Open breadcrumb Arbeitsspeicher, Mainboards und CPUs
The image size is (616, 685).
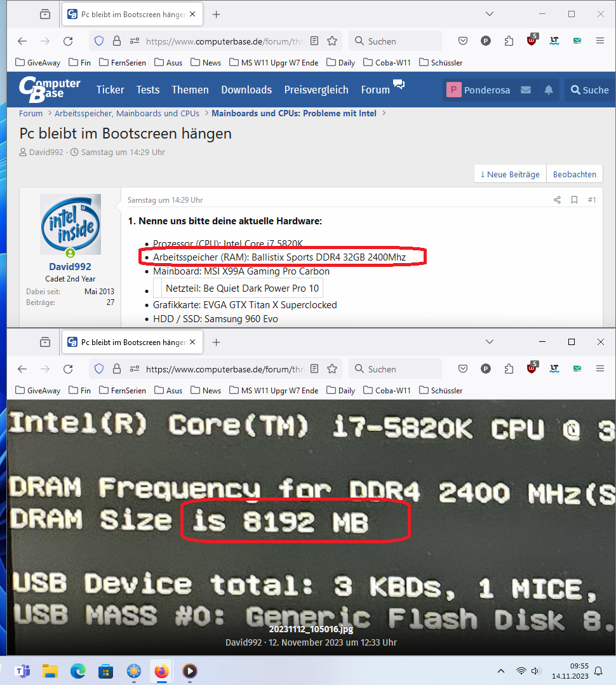(127, 113)
